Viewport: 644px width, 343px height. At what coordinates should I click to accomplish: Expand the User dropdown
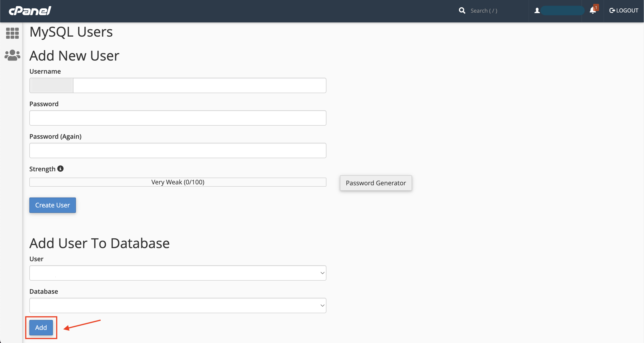pos(178,273)
